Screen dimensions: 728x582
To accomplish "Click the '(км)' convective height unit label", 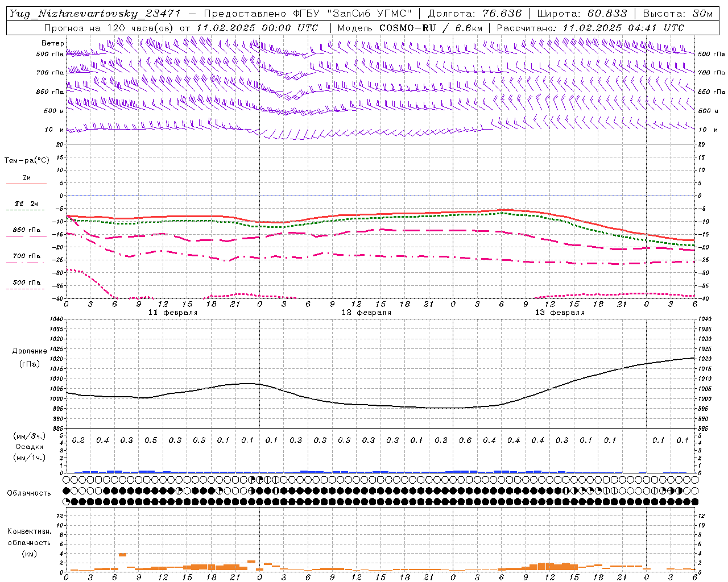I will 29,554.
